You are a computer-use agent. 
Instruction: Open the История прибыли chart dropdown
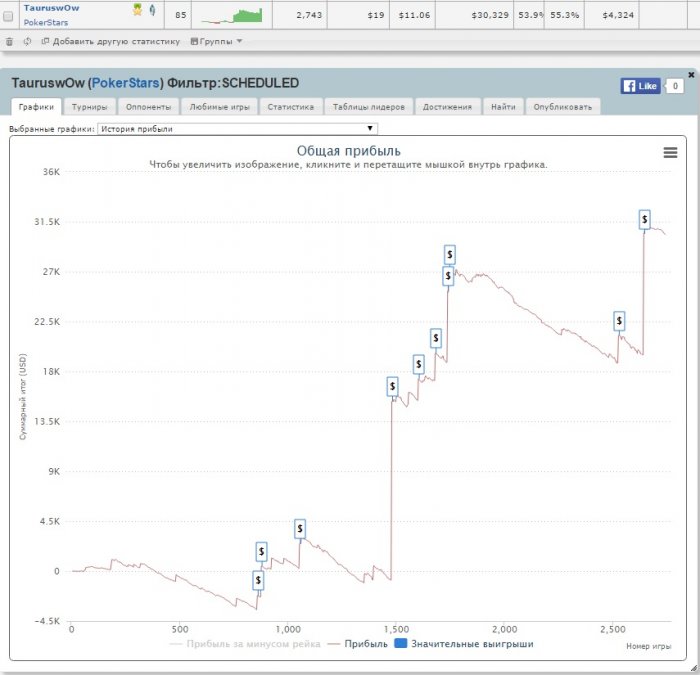(237, 129)
